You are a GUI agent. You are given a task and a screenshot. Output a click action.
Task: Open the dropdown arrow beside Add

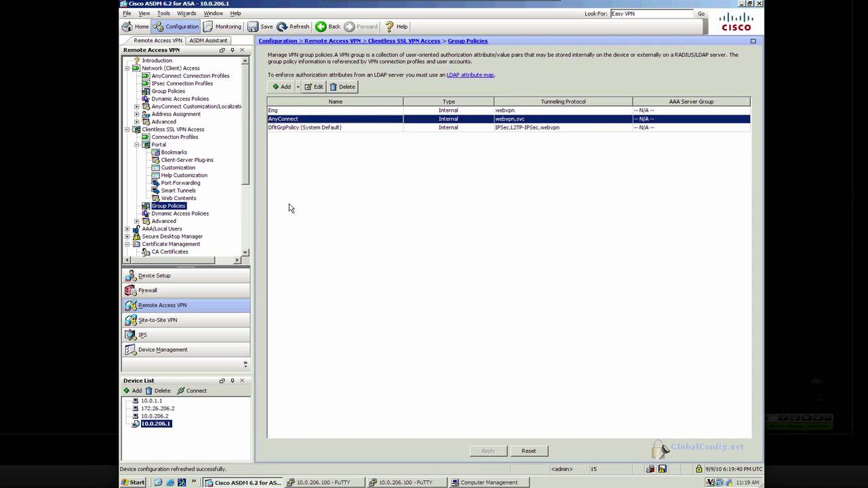coord(298,87)
